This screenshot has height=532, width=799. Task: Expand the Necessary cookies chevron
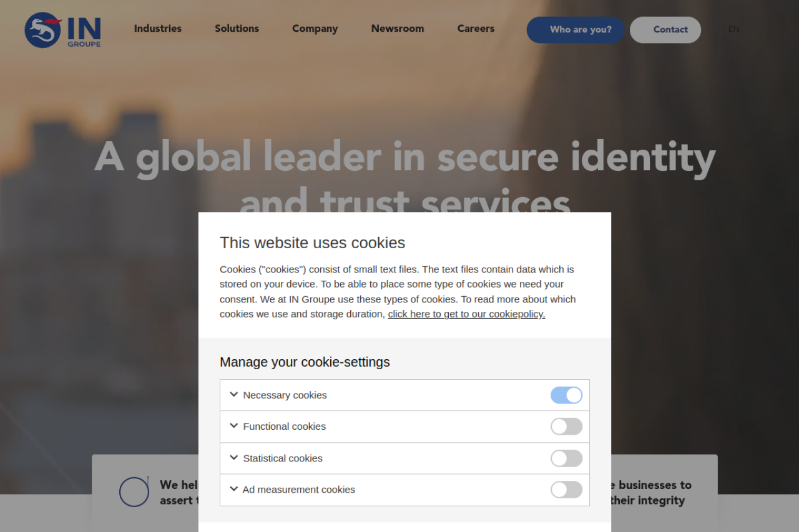pyautogui.click(x=234, y=394)
